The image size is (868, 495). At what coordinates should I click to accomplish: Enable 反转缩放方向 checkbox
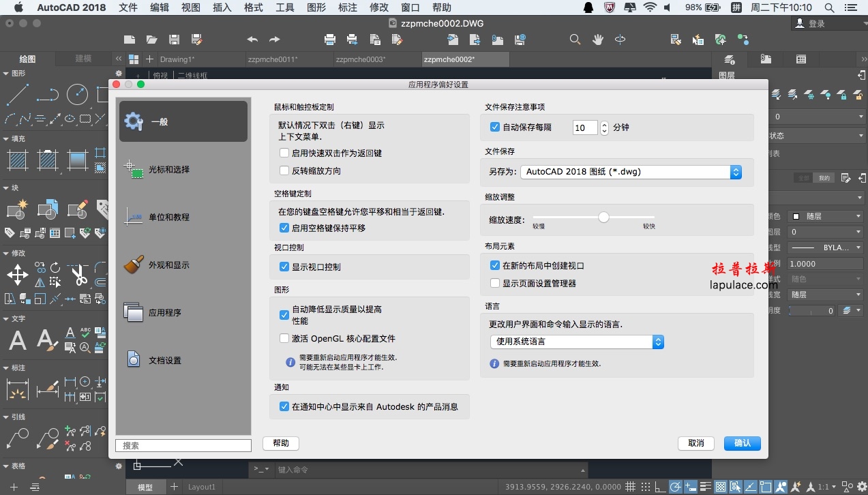[284, 170]
